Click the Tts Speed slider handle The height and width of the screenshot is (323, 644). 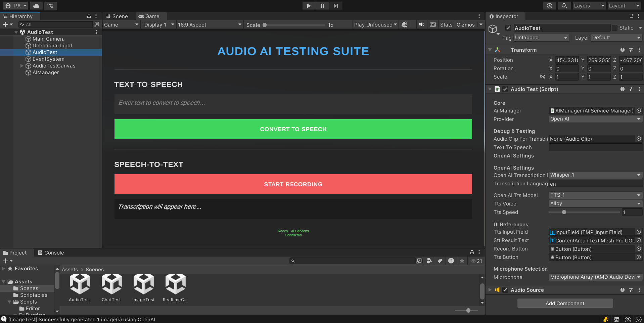click(564, 212)
